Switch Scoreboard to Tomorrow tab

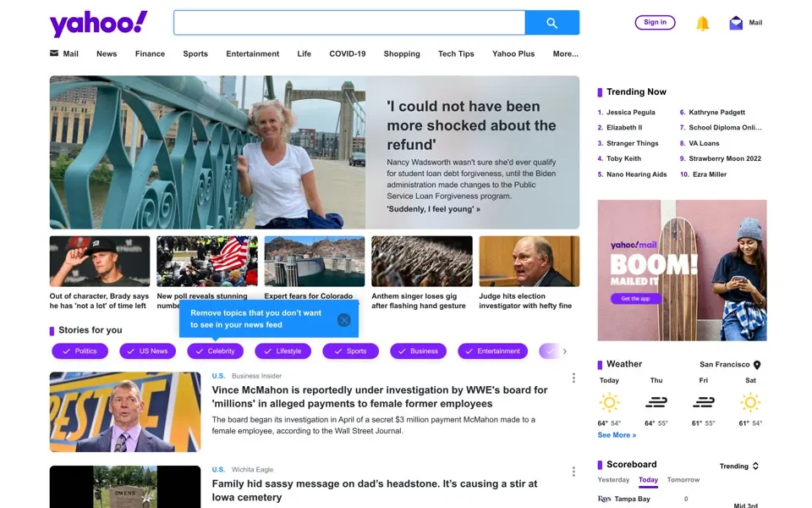[x=683, y=479]
